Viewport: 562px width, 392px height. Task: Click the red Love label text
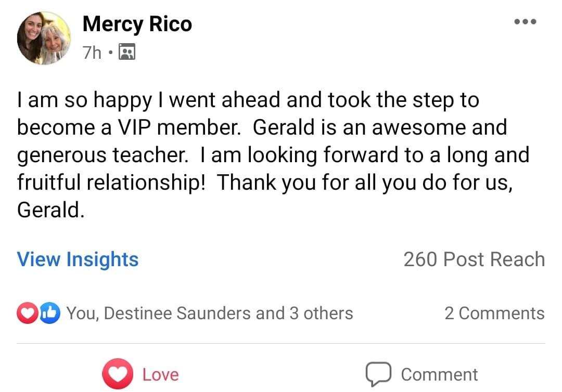(x=160, y=374)
